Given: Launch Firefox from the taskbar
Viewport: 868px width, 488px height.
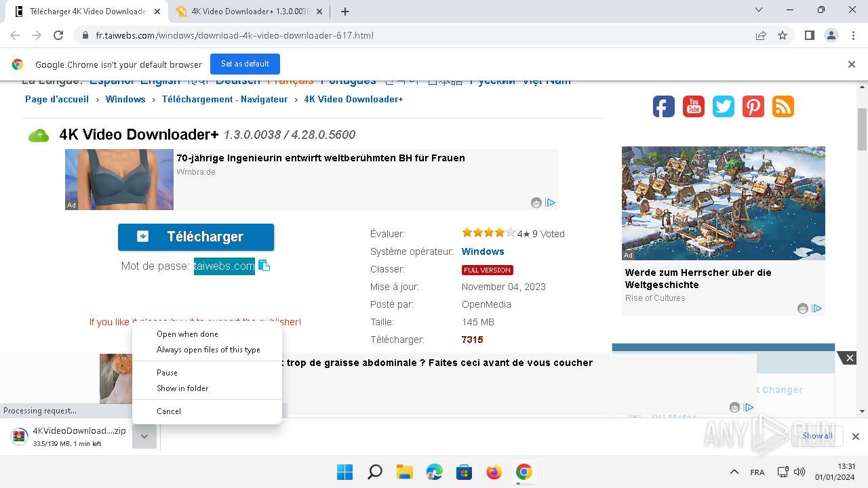Looking at the screenshot, I should click(x=494, y=472).
